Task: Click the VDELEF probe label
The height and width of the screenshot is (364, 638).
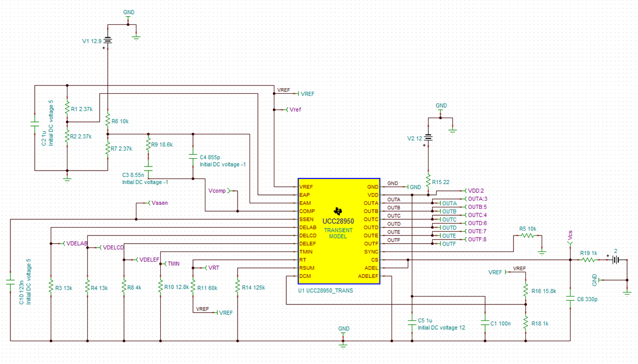Action: [149, 260]
